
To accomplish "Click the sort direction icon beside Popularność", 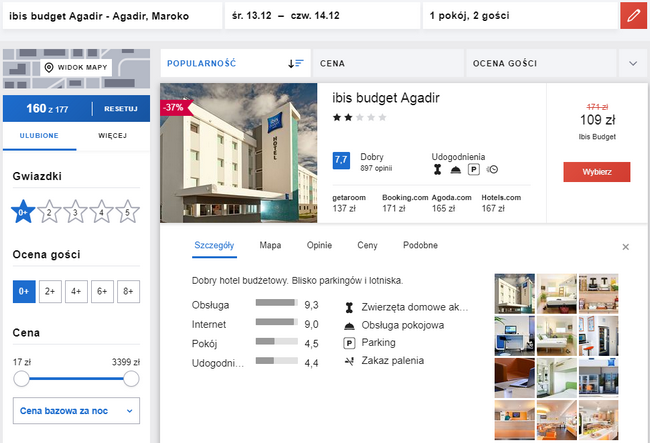I will pyautogui.click(x=296, y=63).
